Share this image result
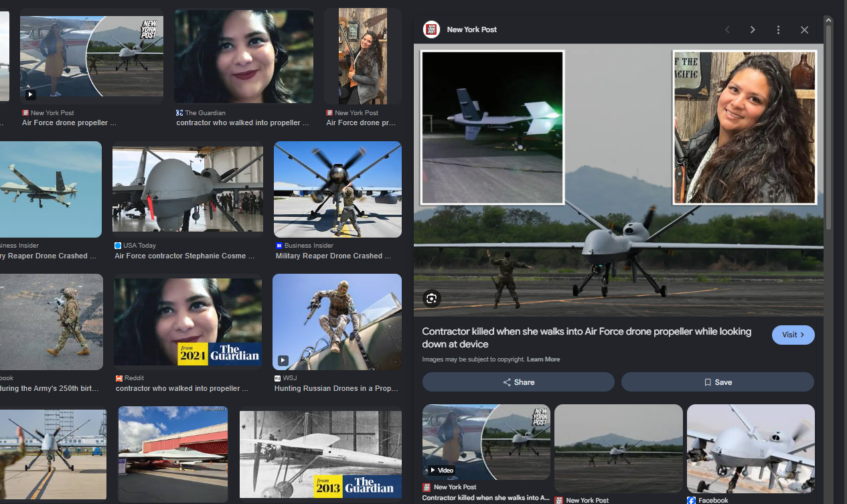Screen dimensions: 847x504 (518, 382)
